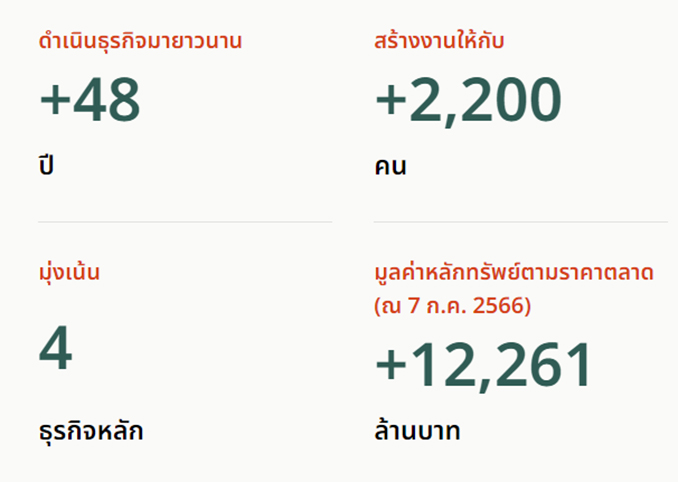Click the plus sign before 48
The image size is (678, 482).
pos(55,100)
